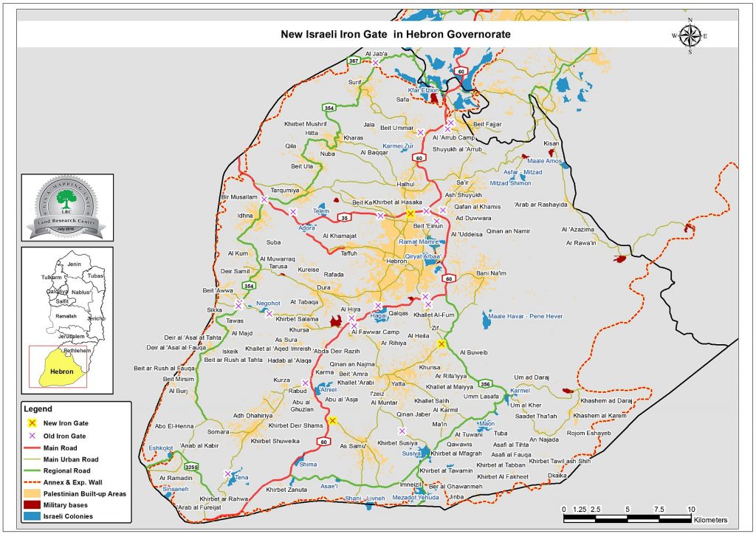Select the Land Research Center emblem

coord(66,207)
